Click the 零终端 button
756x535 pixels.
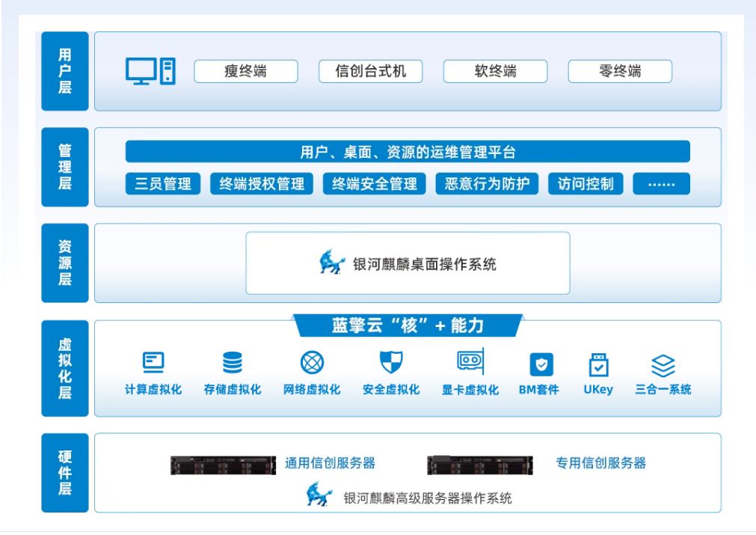(620, 71)
